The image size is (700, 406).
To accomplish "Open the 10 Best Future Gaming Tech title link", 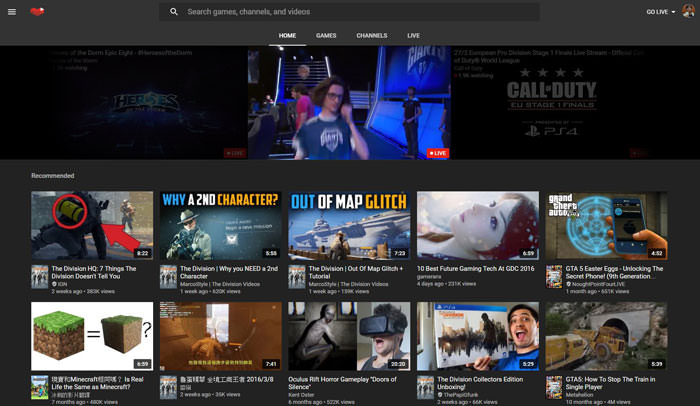I will [475, 268].
